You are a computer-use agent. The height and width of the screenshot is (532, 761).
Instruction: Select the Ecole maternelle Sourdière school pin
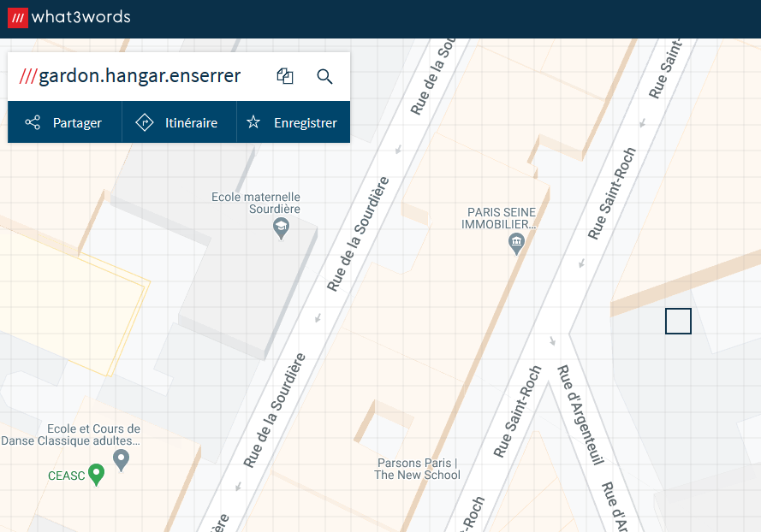pyautogui.click(x=281, y=228)
